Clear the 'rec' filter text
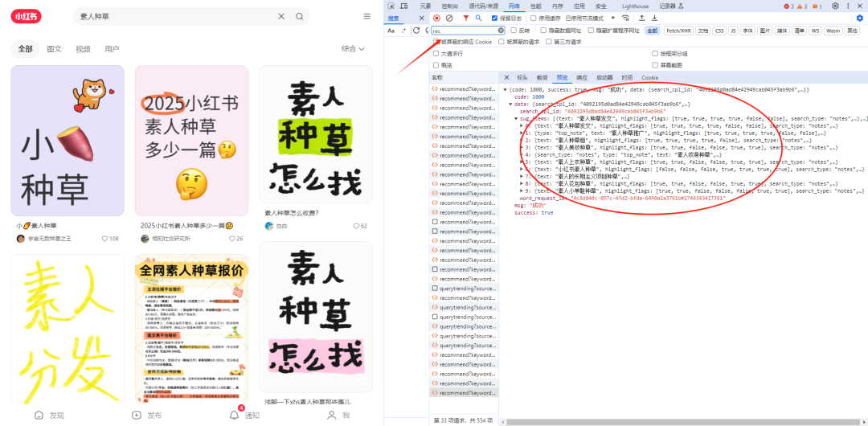 pyautogui.click(x=501, y=31)
